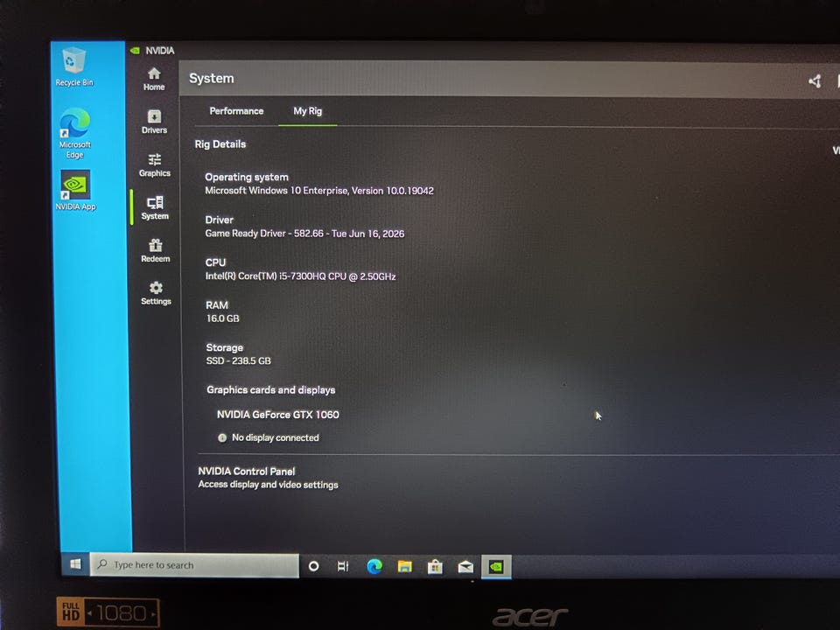The image size is (840, 630).
Task: Select the System sidebar item
Action: 155,208
